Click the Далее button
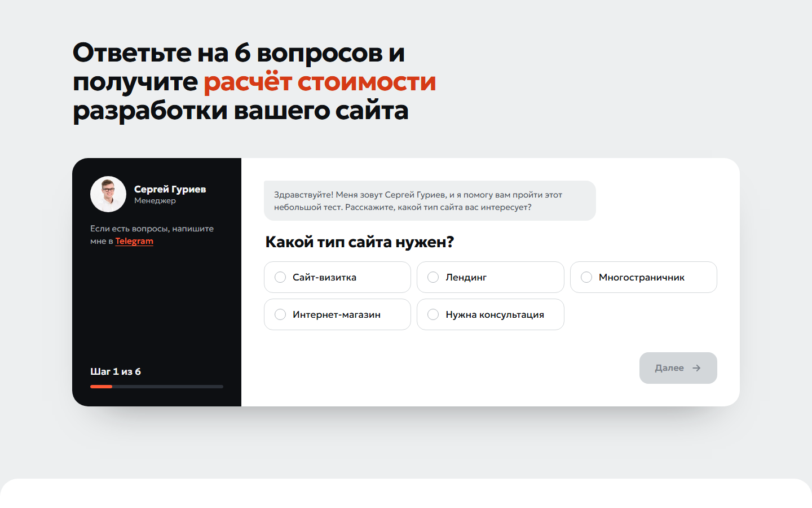 click(678, 368)
